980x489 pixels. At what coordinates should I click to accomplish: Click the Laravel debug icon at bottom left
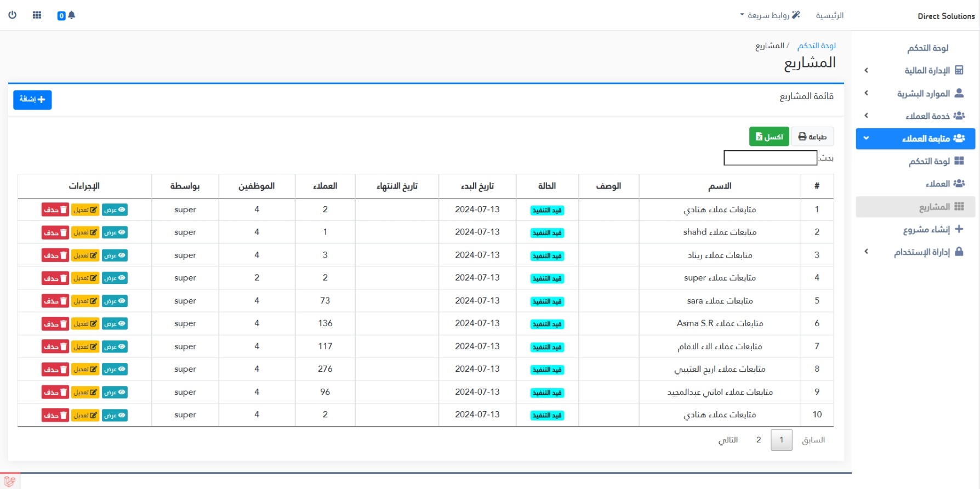(x=10, y=482)
